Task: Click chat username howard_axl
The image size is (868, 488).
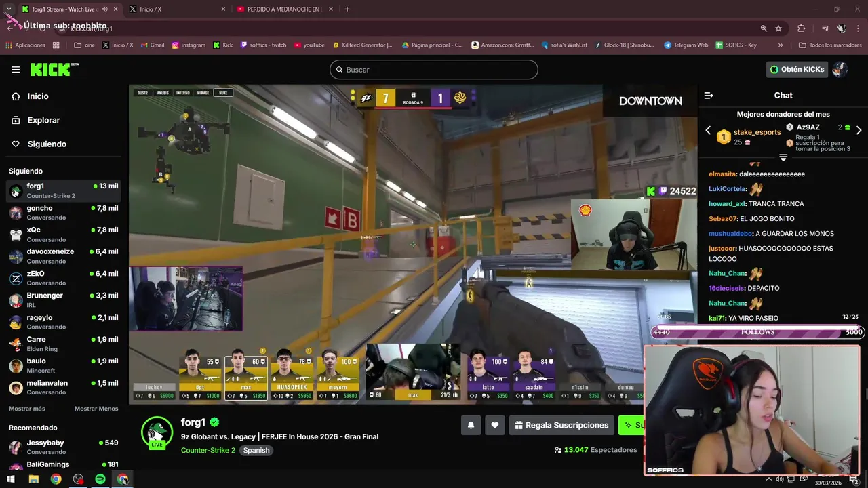Action: 727,204
